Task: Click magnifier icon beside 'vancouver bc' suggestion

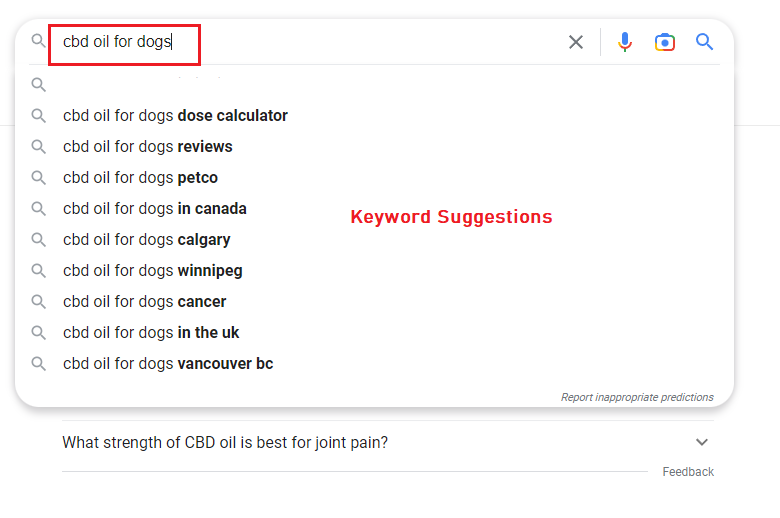Action: coord(38,364)
